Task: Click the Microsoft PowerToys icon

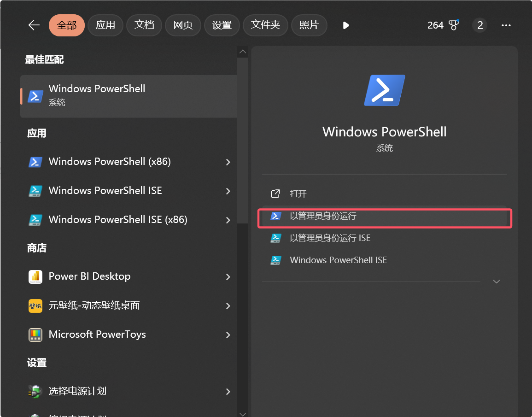Action: [35, 335]
